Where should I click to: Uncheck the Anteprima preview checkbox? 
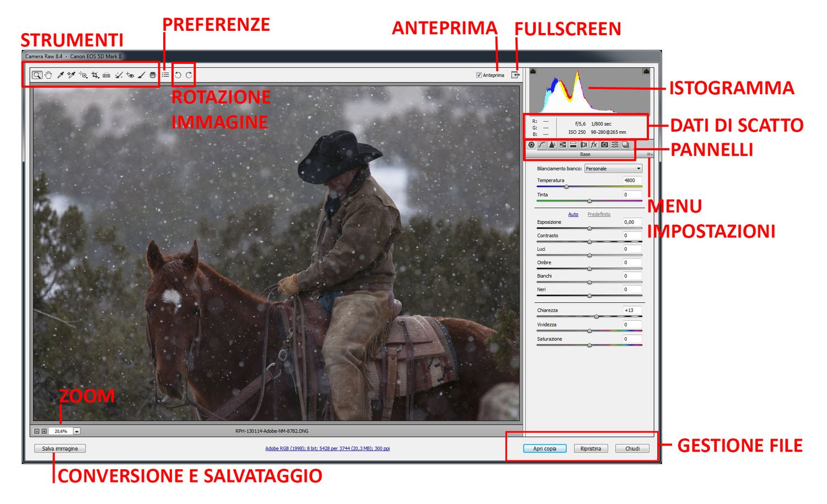(479, 75)
